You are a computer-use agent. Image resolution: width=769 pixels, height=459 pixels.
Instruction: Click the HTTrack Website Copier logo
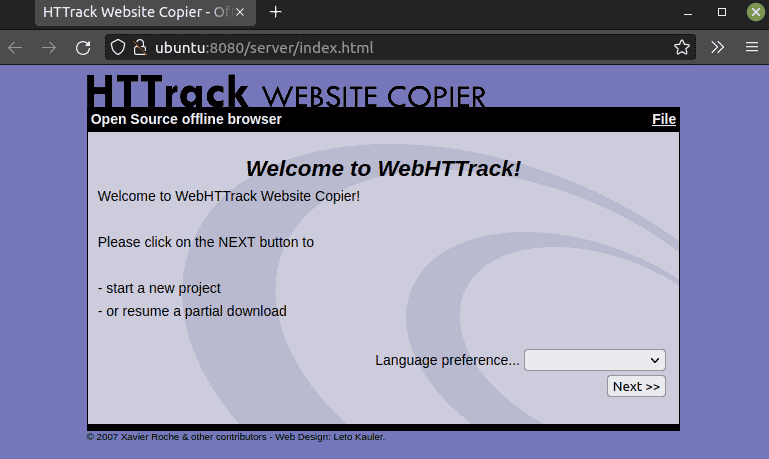click(x=286, y=91)
